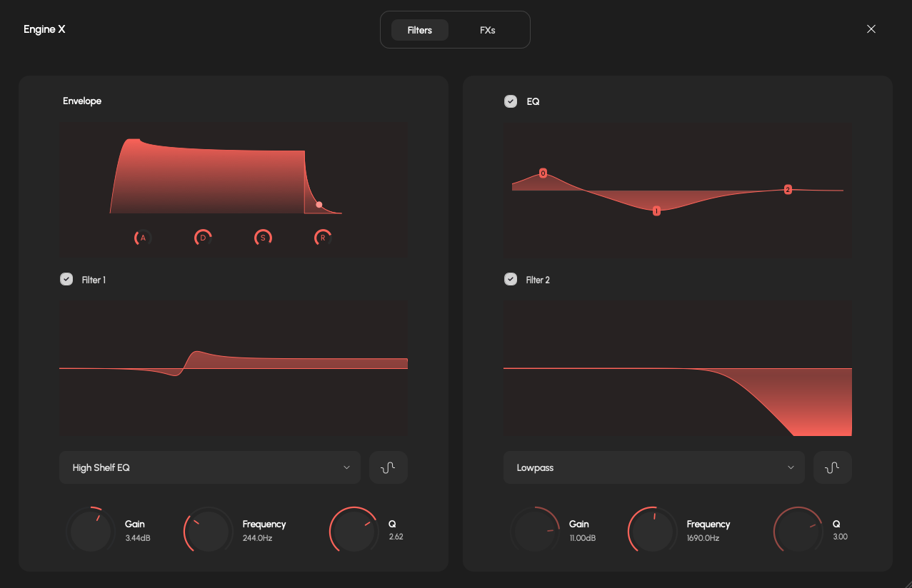Switch to the FXs tab
The image size is (912, 588).
point(488,30)
